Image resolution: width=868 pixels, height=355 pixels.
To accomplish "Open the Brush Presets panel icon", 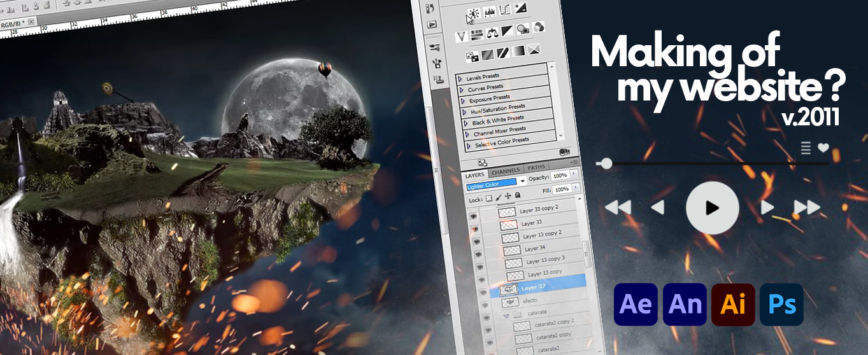I will point(435,47).
